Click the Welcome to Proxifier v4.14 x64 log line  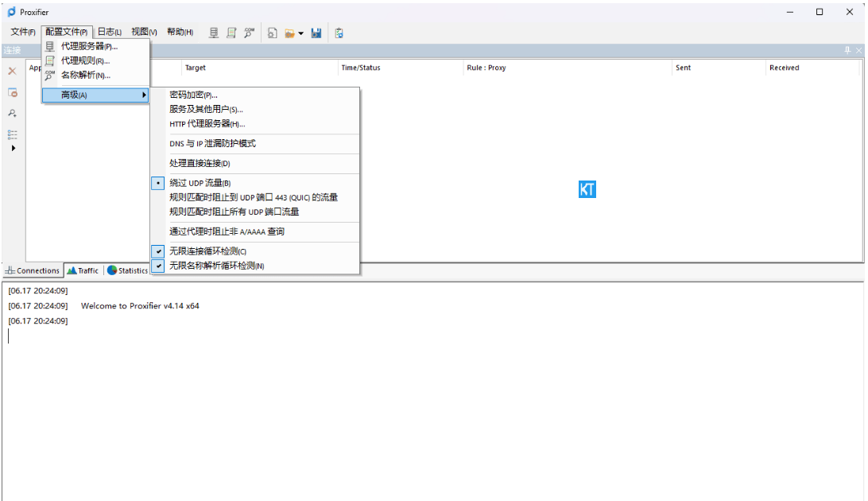140,306
